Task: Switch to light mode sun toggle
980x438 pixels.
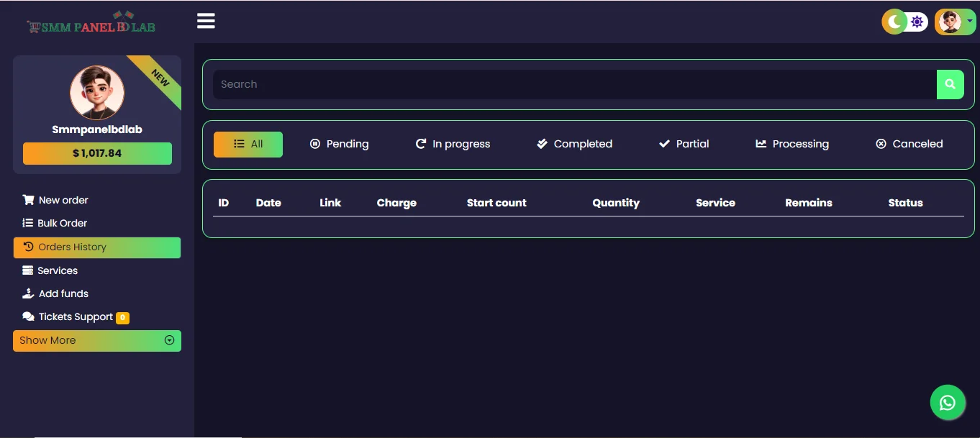Action: (x=917, y=22)
